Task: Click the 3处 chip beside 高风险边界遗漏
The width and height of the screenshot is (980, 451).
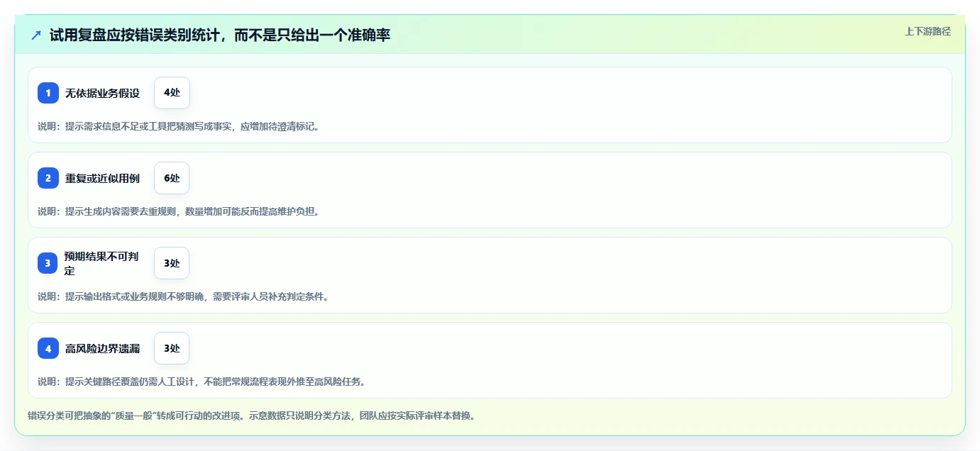Action: pyautogui.click(x=172, y=348)
